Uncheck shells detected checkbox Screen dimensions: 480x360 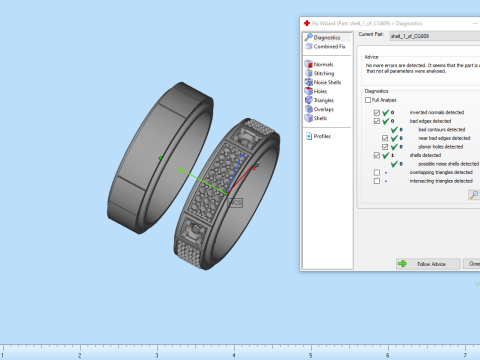[377, 155]
